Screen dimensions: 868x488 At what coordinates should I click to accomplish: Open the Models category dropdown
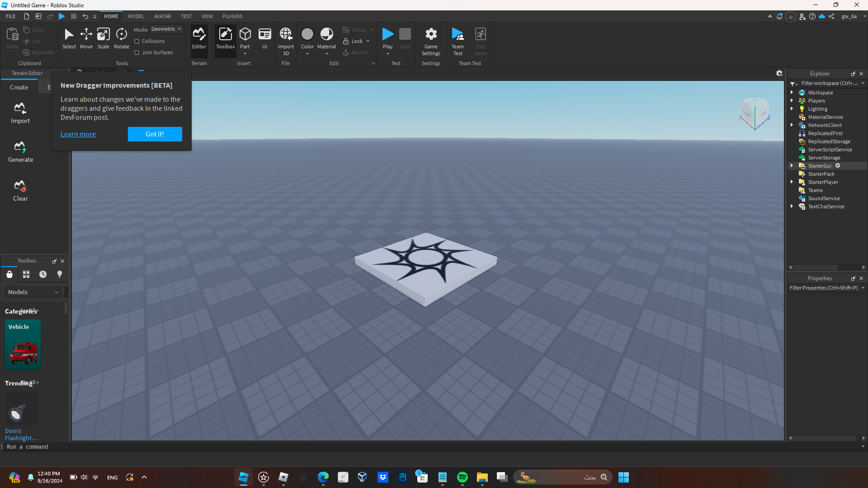click(33, 292)
